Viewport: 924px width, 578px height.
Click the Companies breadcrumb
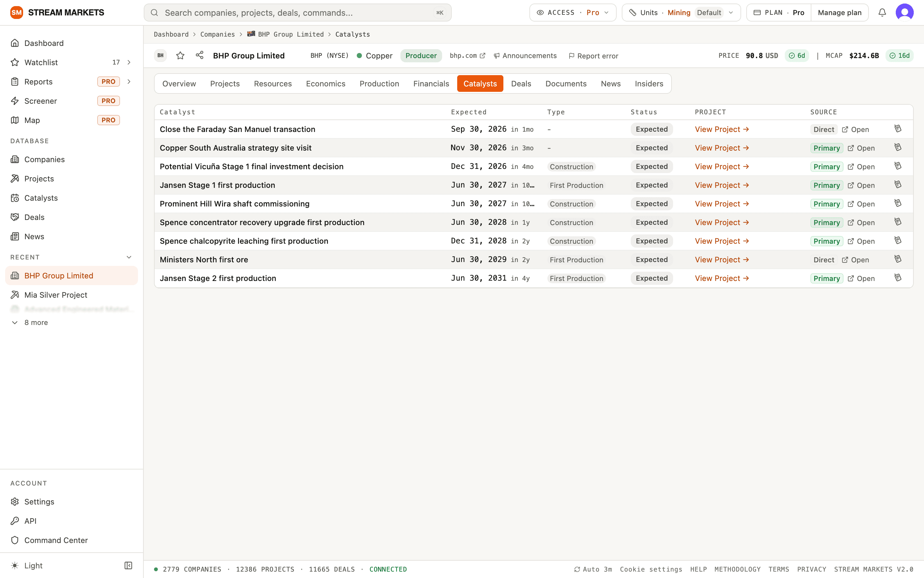point(218,34)
